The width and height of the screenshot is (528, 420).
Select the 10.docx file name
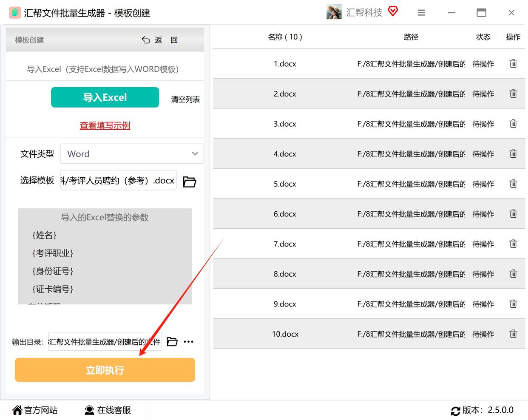point(285,334)
